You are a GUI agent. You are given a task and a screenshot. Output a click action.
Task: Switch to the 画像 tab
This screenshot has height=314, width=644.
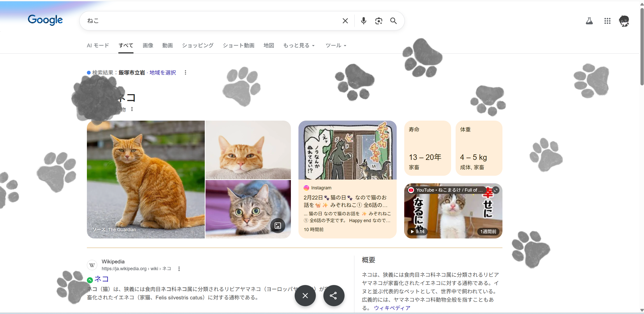point(148,46)
